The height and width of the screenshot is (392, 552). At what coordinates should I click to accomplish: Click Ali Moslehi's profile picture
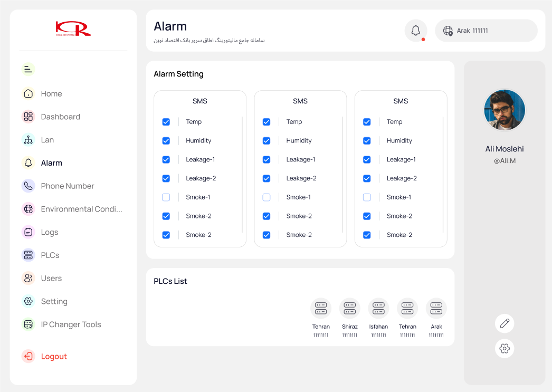[x=505, y=110]
